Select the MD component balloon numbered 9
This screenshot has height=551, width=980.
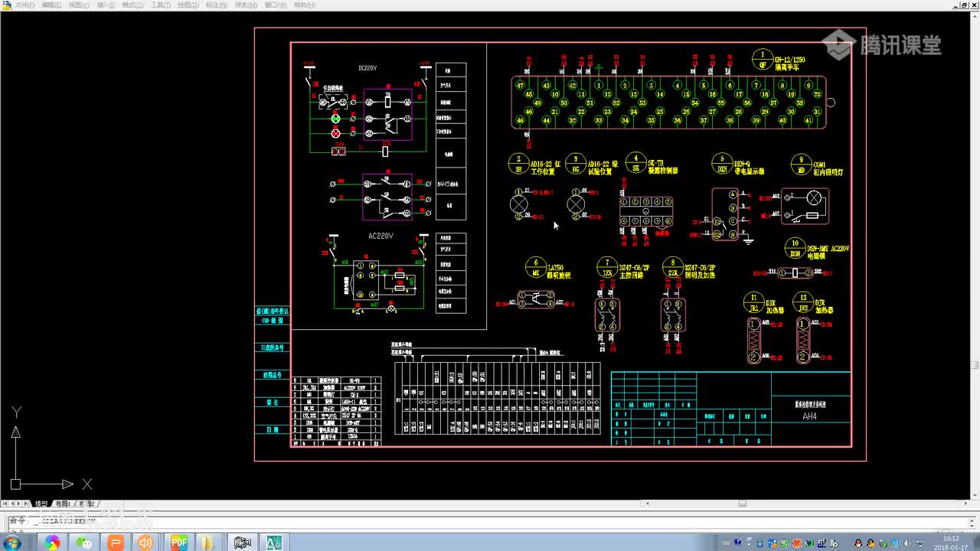point(801,165)
